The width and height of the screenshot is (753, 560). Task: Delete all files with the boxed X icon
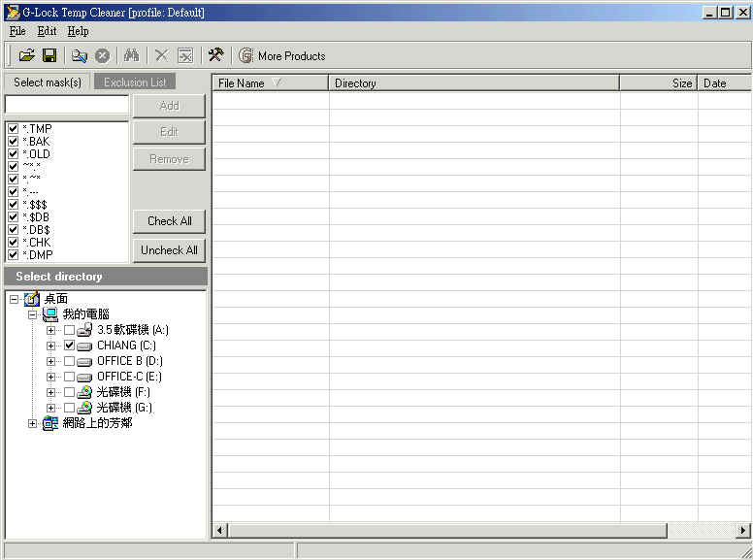point(185,55)
